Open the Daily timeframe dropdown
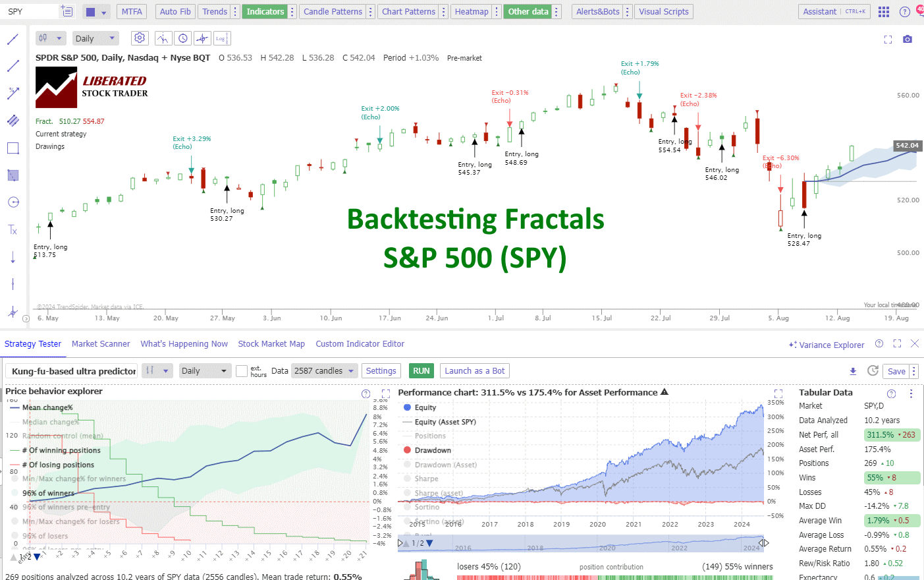Screen dimensions: 924x580 95,38
